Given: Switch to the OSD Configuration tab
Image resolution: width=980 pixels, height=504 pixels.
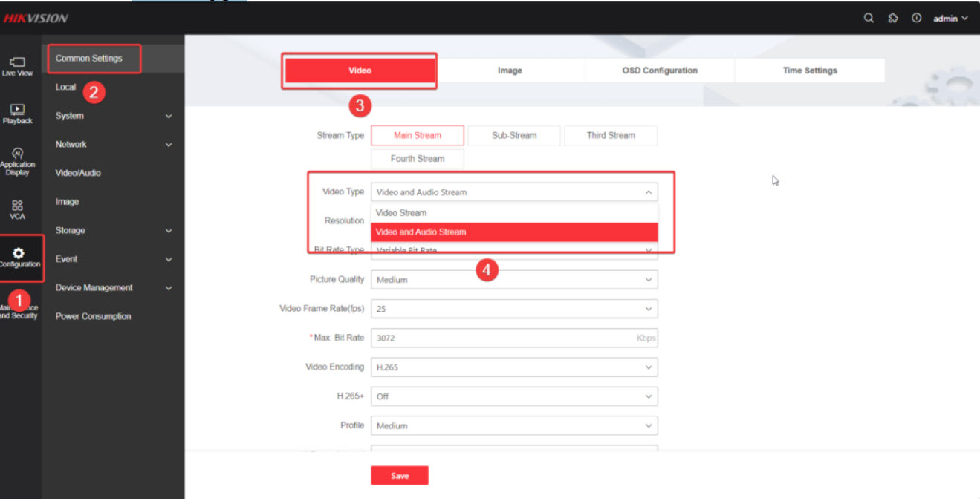Looking at the screenshot, I should point(660,71).
